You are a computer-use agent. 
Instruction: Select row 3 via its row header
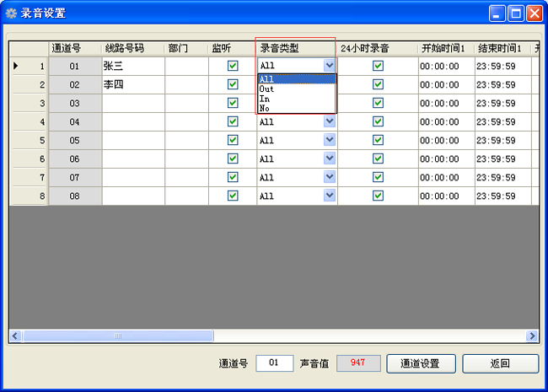29,103
